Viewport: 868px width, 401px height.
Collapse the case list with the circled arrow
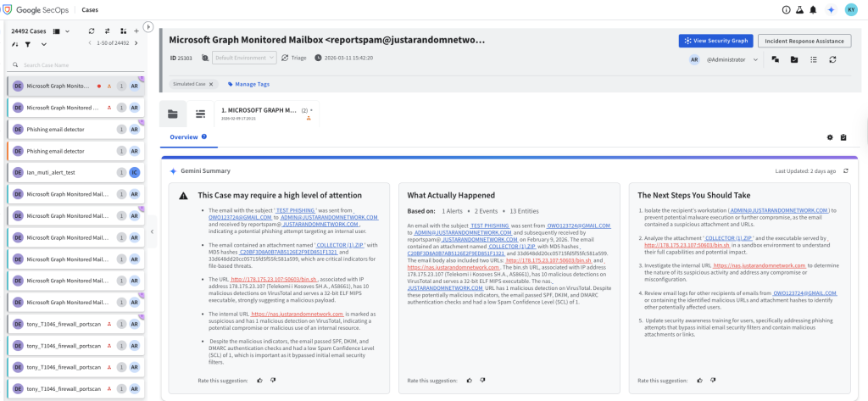coord(147,26)
